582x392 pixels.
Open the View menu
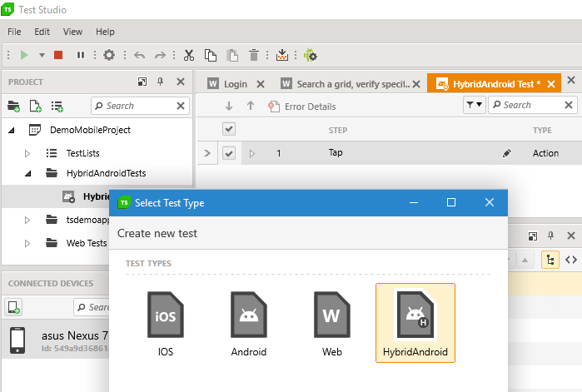point(72,32)
